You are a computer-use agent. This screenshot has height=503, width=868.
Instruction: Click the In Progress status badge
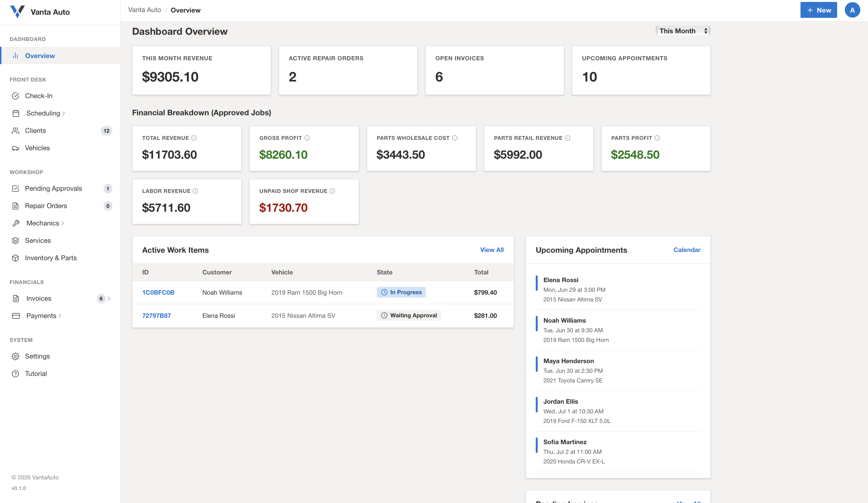coord(401,292)
